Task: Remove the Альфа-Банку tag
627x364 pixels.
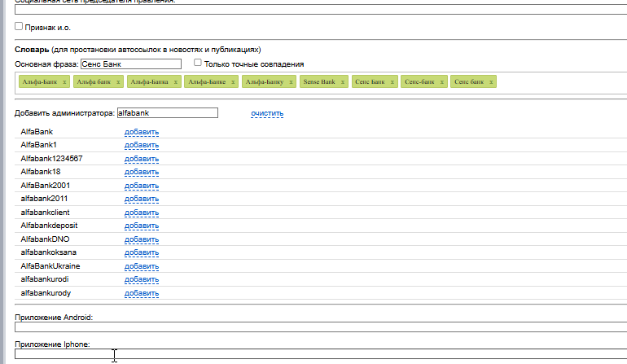Action: tap(291, 82)
